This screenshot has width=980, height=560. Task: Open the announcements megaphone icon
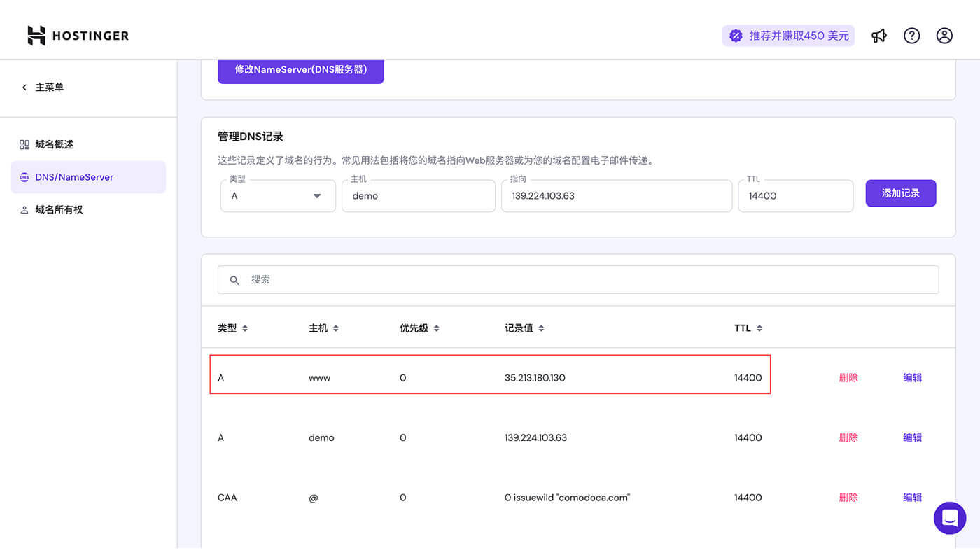pyautogui.click(x=879, y=36)
